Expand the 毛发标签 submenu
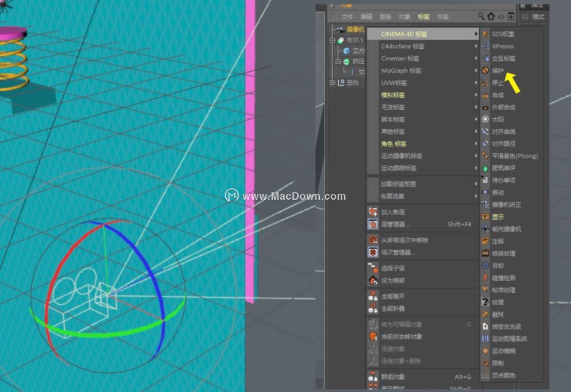This screenshot has height=392, width=571. (x=423, y=107)
